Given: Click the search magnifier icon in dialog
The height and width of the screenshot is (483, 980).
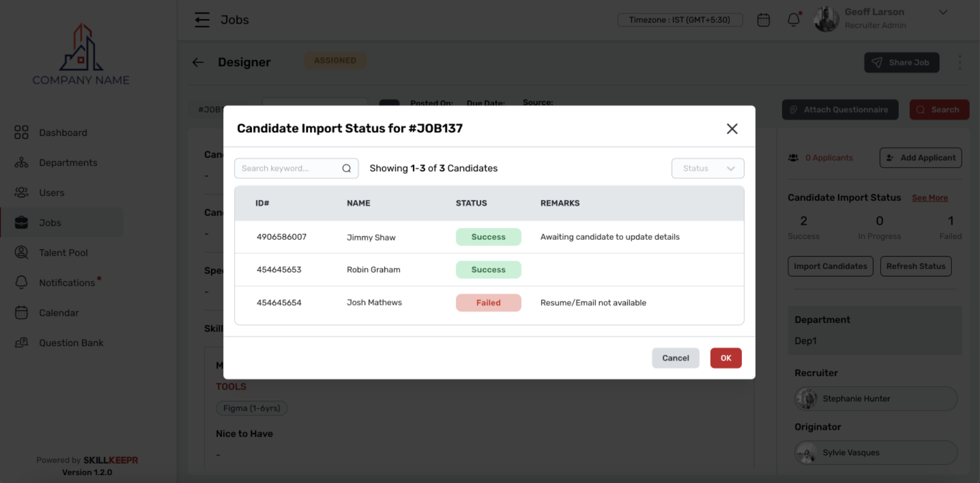Looking at the screenshot, I should coord(346,168).
